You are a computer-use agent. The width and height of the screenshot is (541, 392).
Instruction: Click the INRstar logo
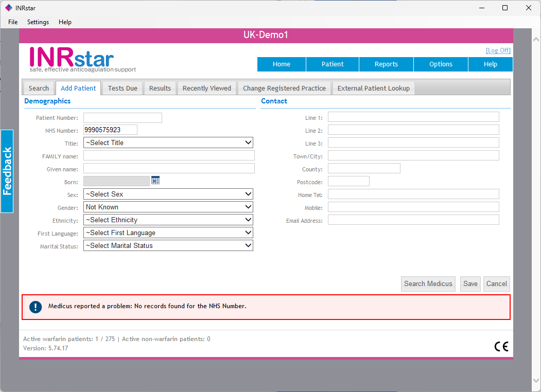[83, 59]
